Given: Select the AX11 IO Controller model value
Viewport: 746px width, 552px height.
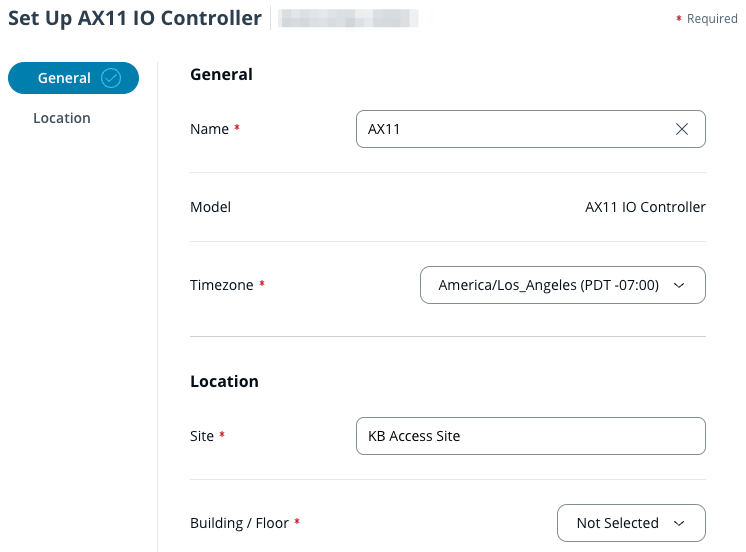Looking at the screenshot, I should pyautogui.click(x=645, y=207).
